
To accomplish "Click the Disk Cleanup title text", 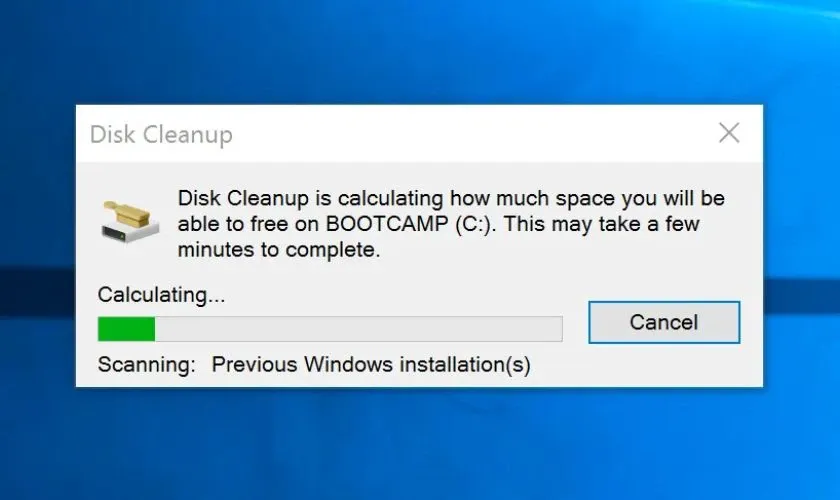I will [161, 134].
